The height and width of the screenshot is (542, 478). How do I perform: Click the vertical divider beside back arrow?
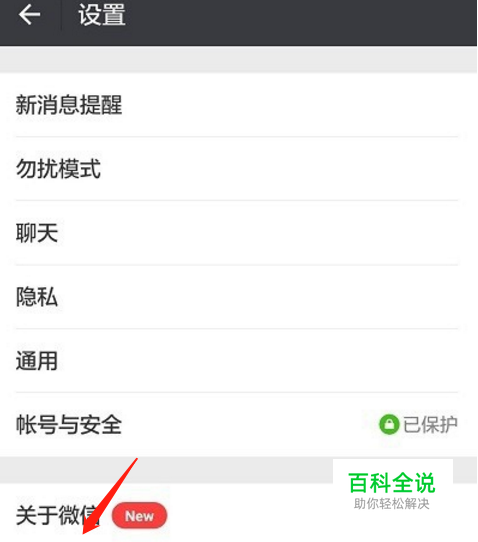pyautogui.click(x=61, y=16)
